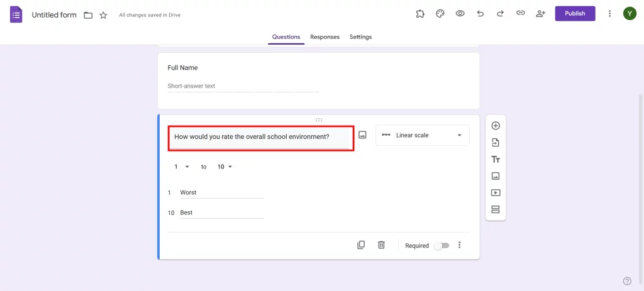Grab the question drag handle dots
644x291 pixels.
319,120
